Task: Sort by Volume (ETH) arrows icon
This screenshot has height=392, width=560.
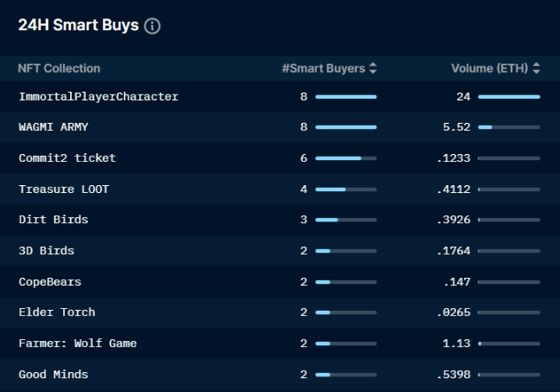Action: pyautogui.click(x=536, y=68)
